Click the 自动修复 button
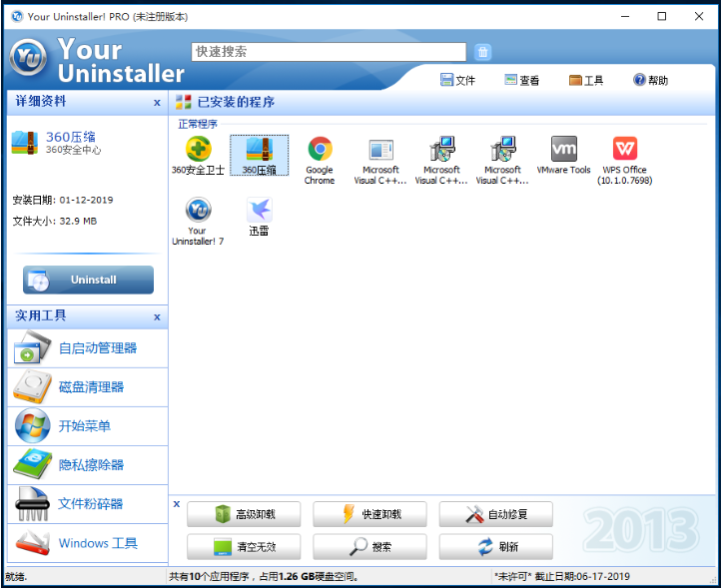The width and height of the screenshot is (721, 588). click(x=495, y=514)
